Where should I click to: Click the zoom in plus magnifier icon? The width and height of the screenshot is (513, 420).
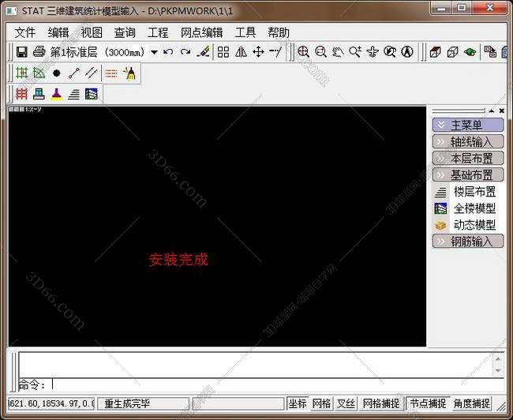(x=355, y=52)
